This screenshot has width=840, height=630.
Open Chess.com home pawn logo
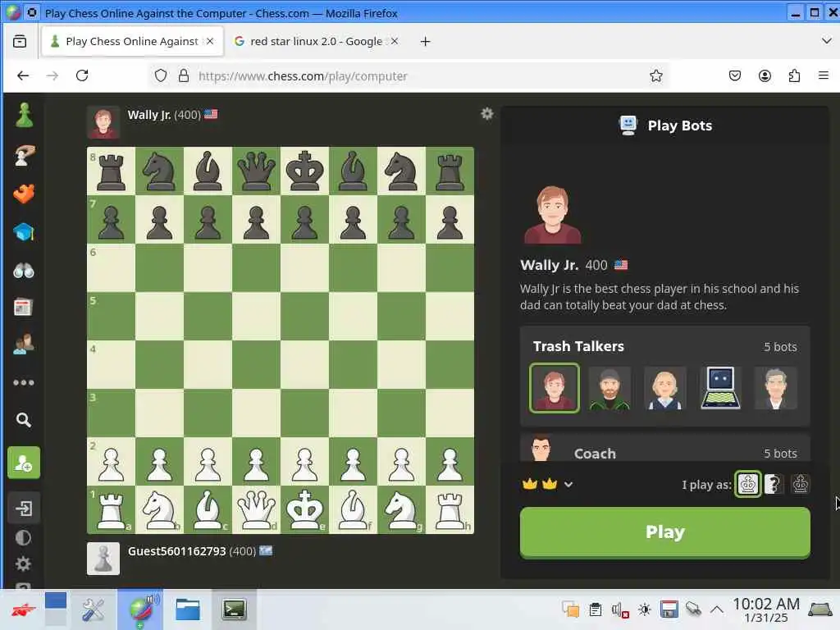click(x=24, y=115)
